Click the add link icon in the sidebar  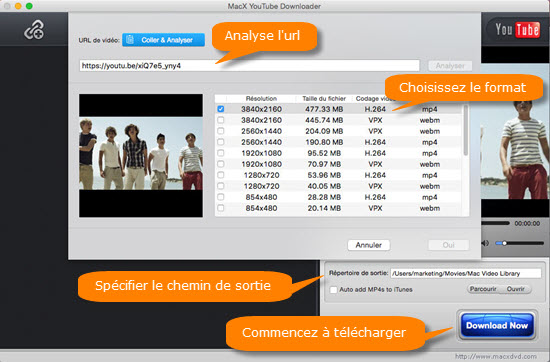click(34, 30)
